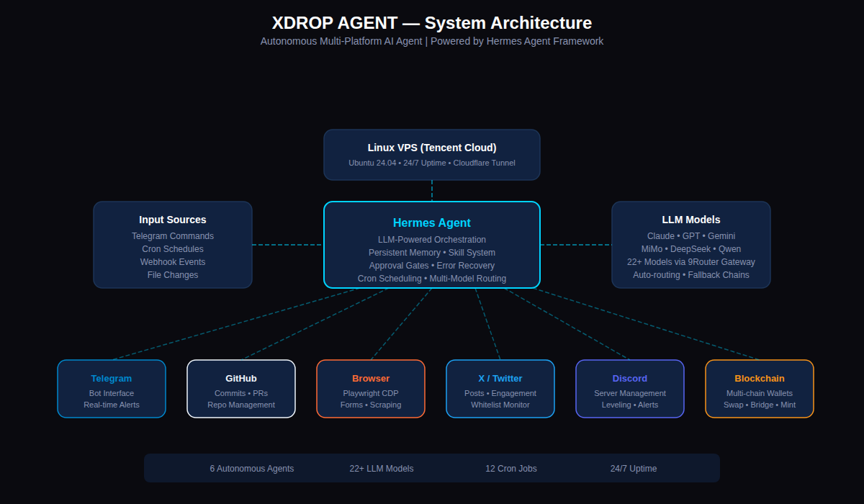
Task: Click the Posts • Engagement line
Action: tap(500, 393)
